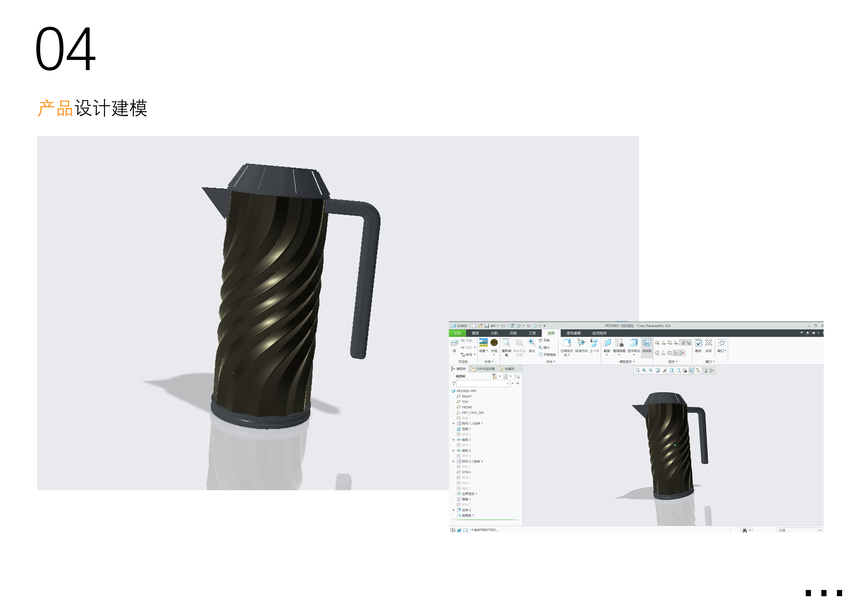Image resolution: width=868 pixels, height=614 pixels.
Task: Click inside the model tree filter field
Action: click(x=478, y=384)
